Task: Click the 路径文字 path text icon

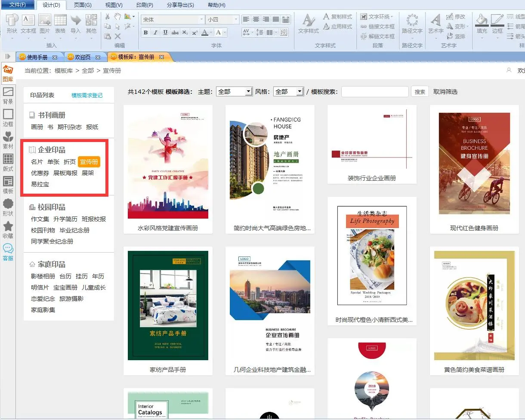Action: tap(412, 24)
